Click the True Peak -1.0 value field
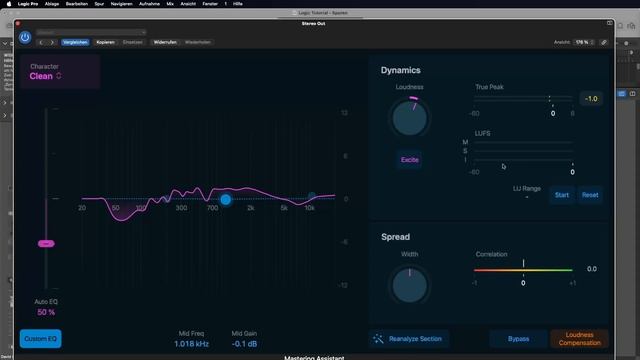The image size is (640, 360). (591, 99)
